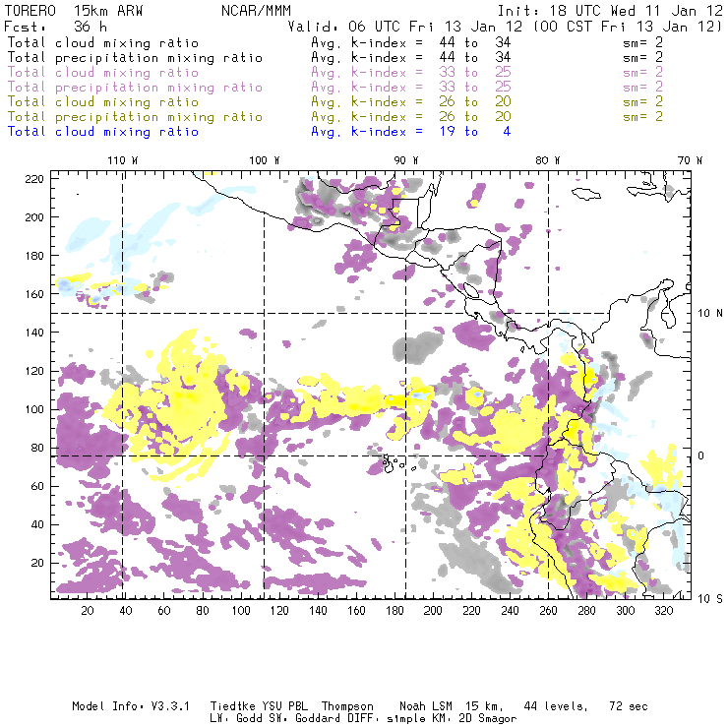Screen dimensions: 728x728
Task: Click the "TORERO 15km ARW" title text
Action: click(x=74, y=11)
